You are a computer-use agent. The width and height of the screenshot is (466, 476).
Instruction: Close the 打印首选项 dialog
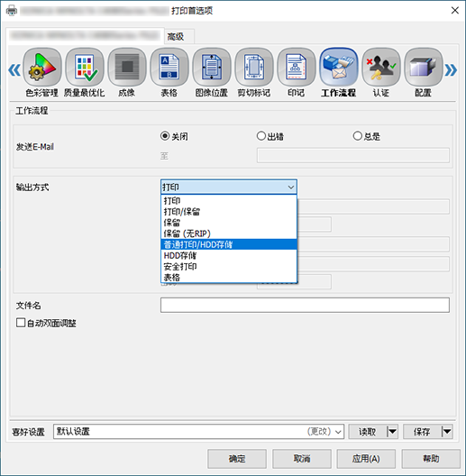click(455, 11)
